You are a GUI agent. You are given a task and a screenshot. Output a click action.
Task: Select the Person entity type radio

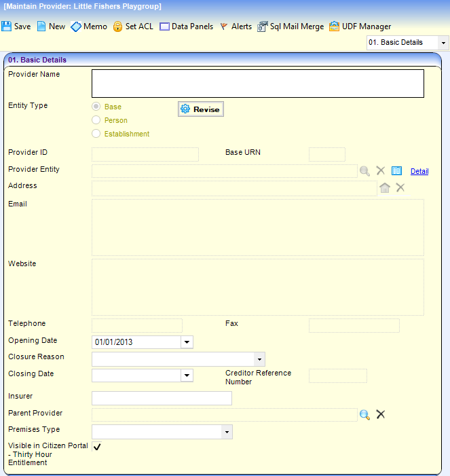(x=96, y=120)
